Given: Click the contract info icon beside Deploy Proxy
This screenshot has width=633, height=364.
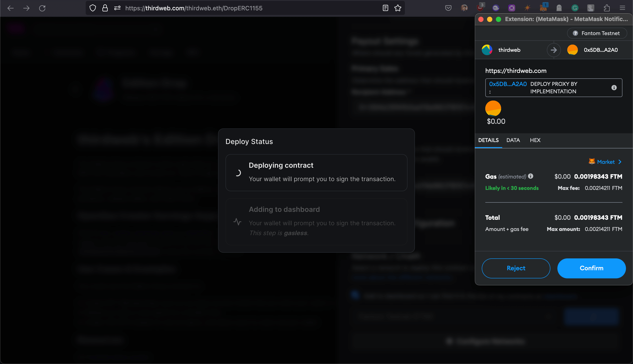Looking at the screenshot, I should coord(614,88).
